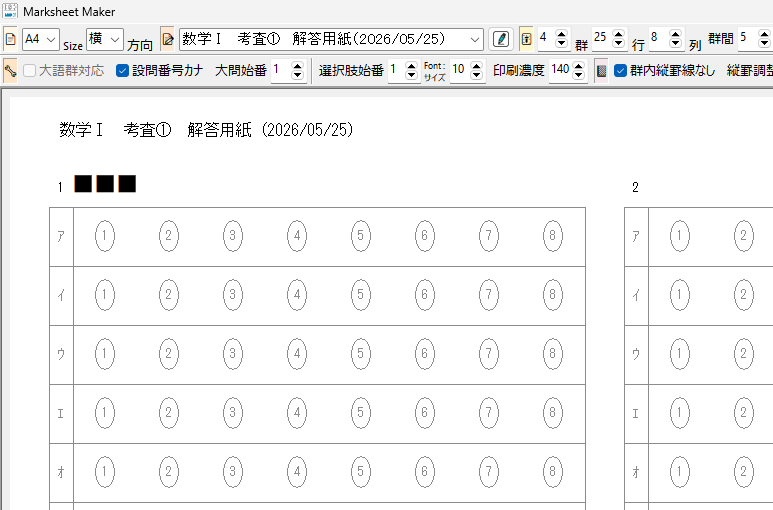Click the 印刷濃度 field showing 140

[x=558, y=71]
